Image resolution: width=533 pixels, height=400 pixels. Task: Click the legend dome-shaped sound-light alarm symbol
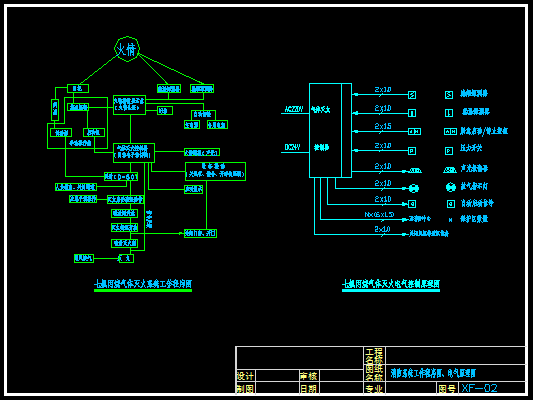(x=450, y=170)
